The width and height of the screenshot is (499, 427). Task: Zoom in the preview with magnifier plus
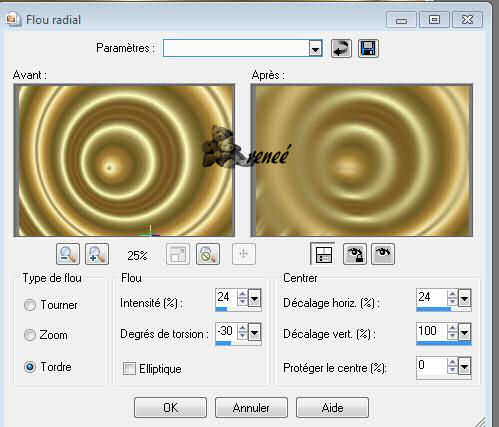tap(97, 254)
